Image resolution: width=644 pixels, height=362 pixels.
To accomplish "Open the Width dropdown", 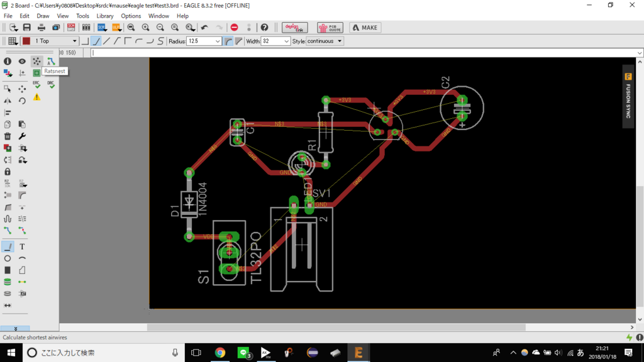I will pos(286,41).
